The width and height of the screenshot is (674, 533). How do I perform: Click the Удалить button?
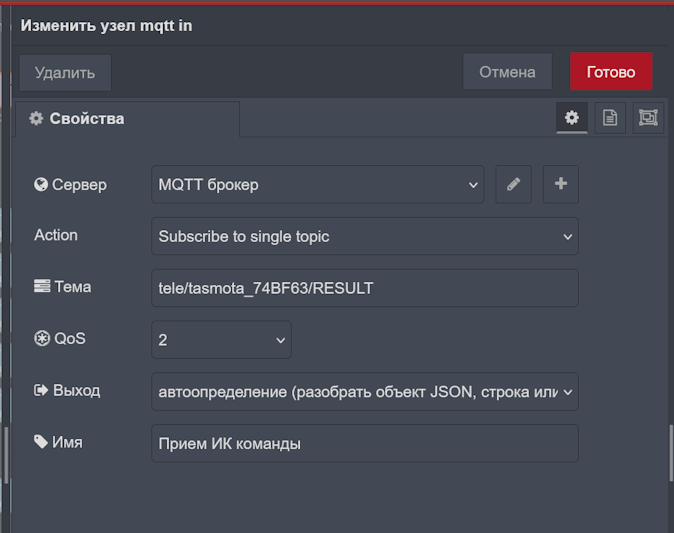point(65,73)
